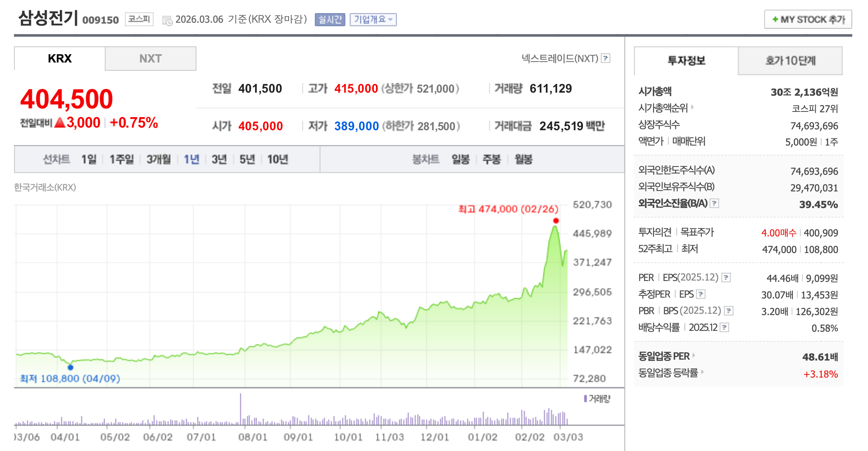Click the 거래량 value 611,129
The image size is (868, 451).
[x=551, y=89]
